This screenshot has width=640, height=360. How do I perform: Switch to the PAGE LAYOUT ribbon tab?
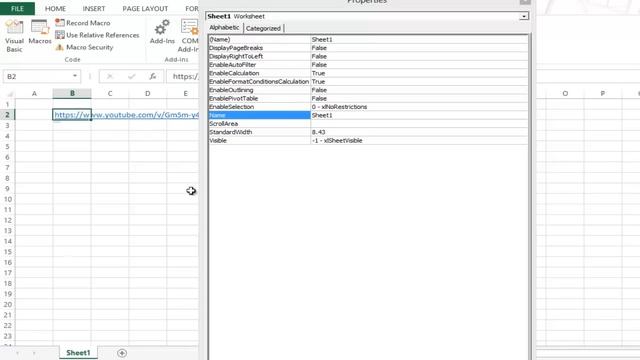145,9
